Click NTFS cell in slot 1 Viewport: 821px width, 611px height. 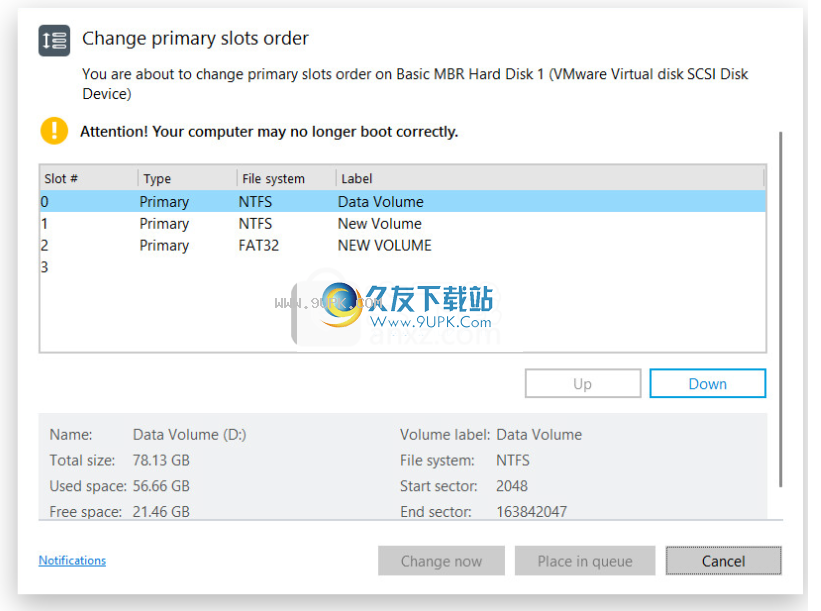click(x=256, y=224)
